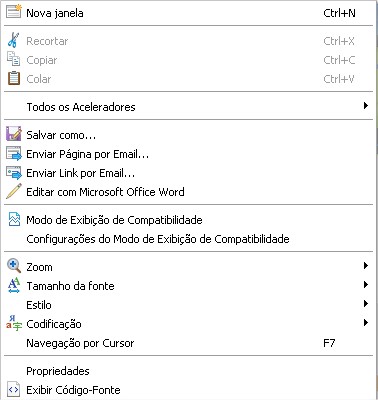Click the Modo de Exibição de Compatibilidade icon
This screenshot has width=378, height=400.
(x=14, y=220)
